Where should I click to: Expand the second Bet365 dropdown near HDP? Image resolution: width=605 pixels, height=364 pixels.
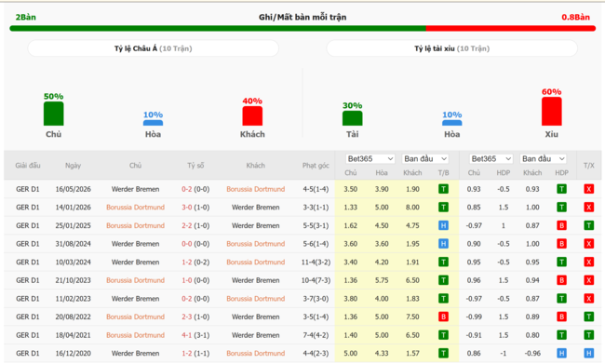[x=491, y=158]
